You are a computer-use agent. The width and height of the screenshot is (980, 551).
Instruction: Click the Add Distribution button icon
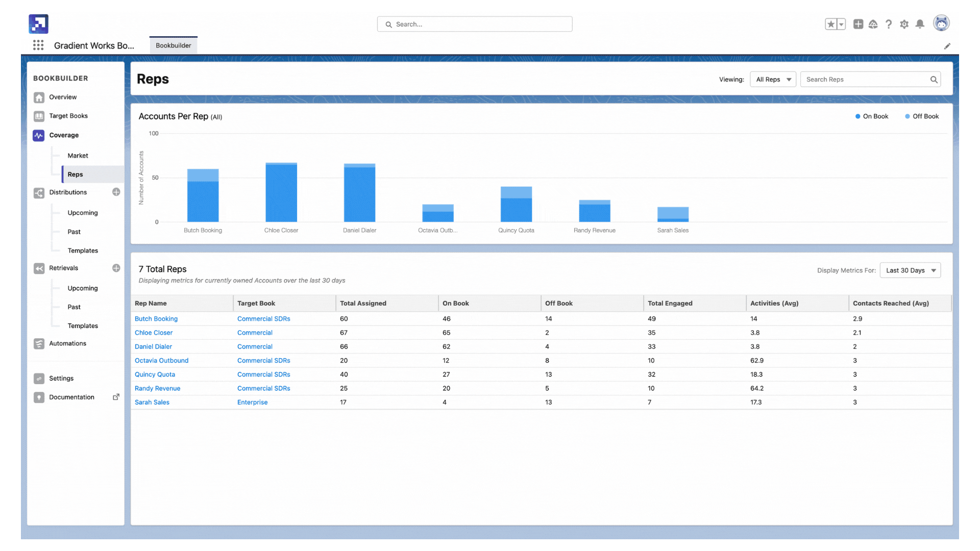point(115,192)
